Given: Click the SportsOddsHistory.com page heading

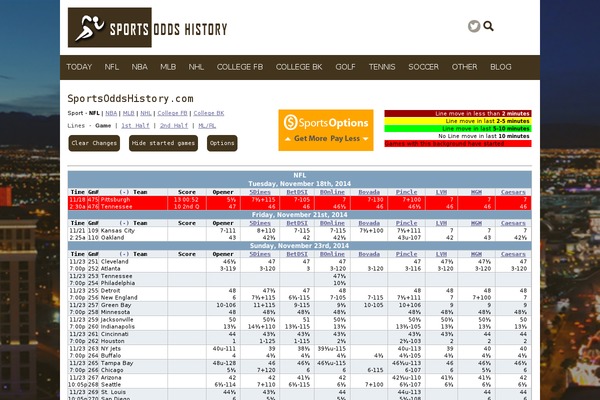Looking at the screenshot, I should coord(130,99).
